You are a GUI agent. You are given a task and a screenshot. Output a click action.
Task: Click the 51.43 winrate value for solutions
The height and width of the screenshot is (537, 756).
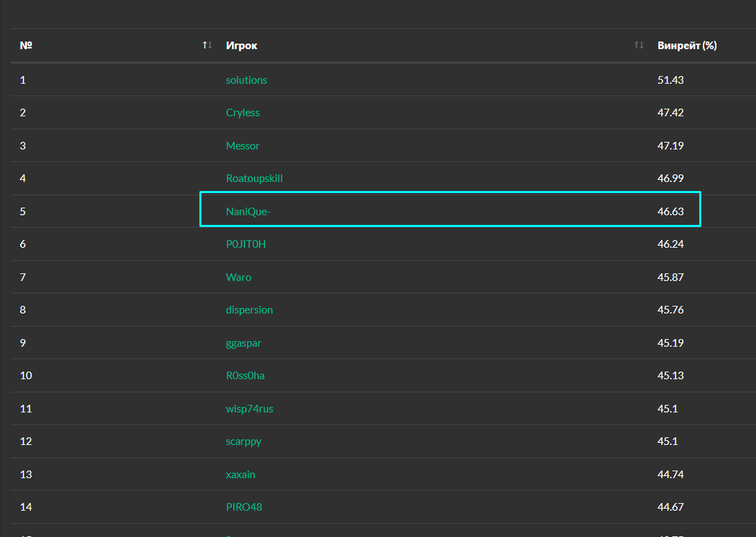[670, 80]
